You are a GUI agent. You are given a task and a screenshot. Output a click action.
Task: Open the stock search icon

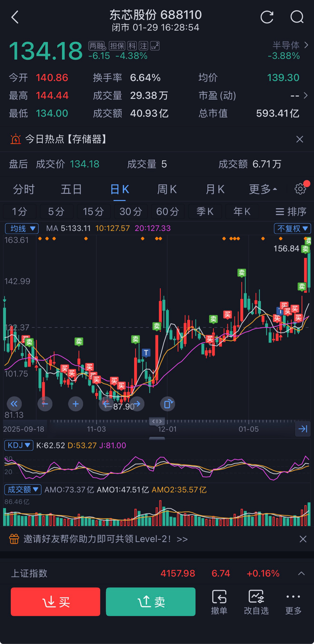click(x=297, y=17)
